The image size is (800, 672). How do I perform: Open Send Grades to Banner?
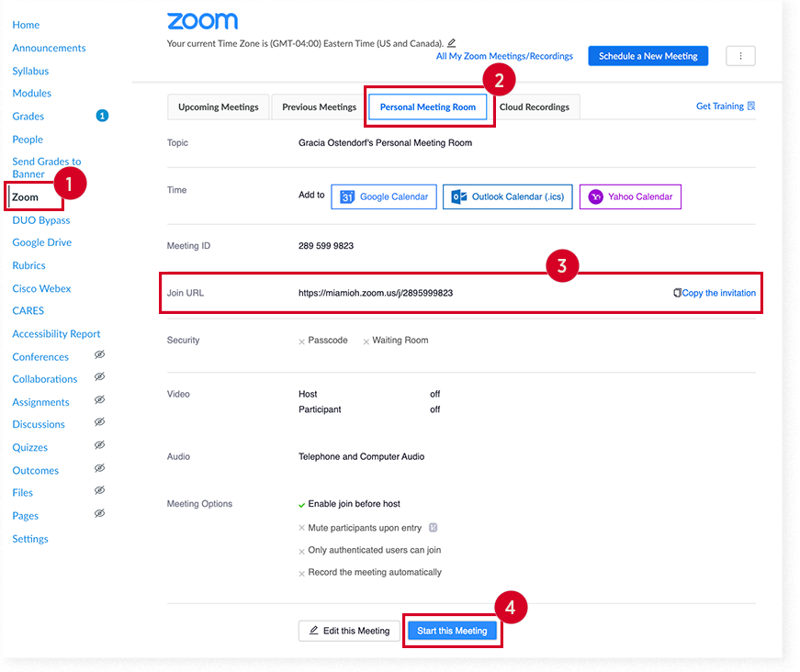[x=47, y=168]
